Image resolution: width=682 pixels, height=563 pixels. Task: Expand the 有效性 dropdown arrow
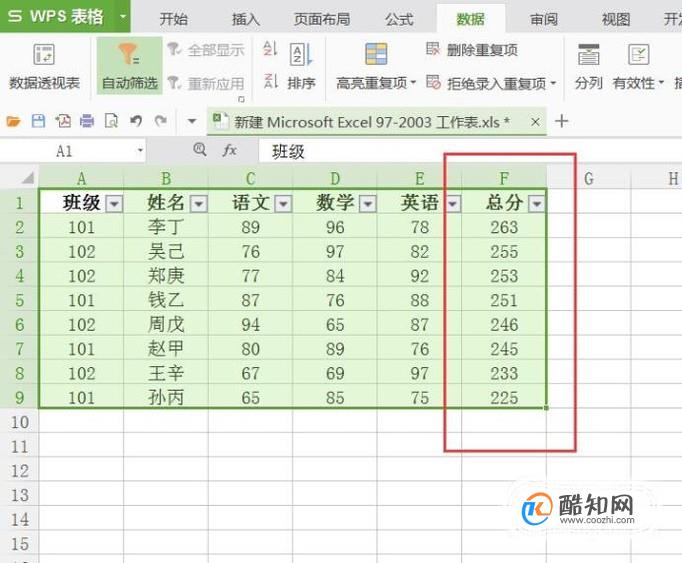[661, 82]
